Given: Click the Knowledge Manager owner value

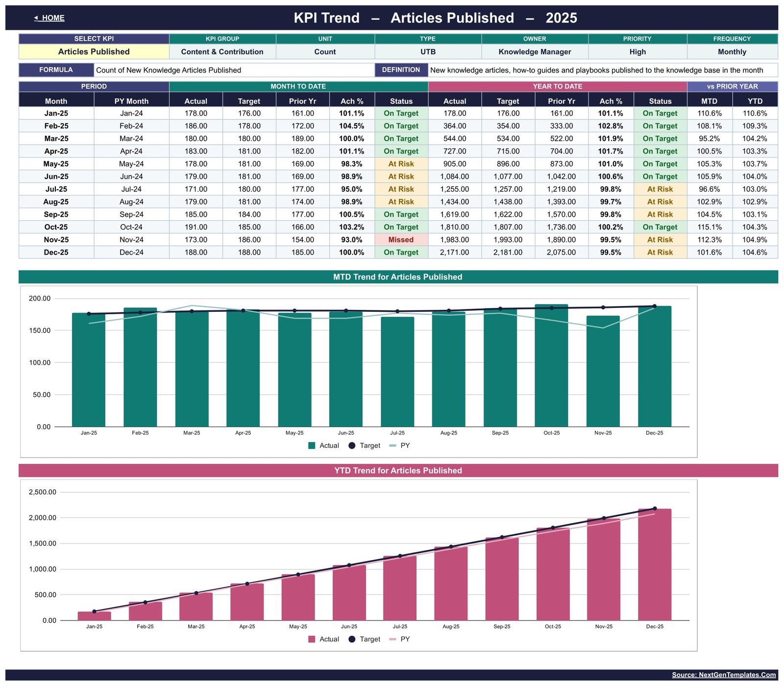Looking at the screenshot, I should tap(535, 51).
